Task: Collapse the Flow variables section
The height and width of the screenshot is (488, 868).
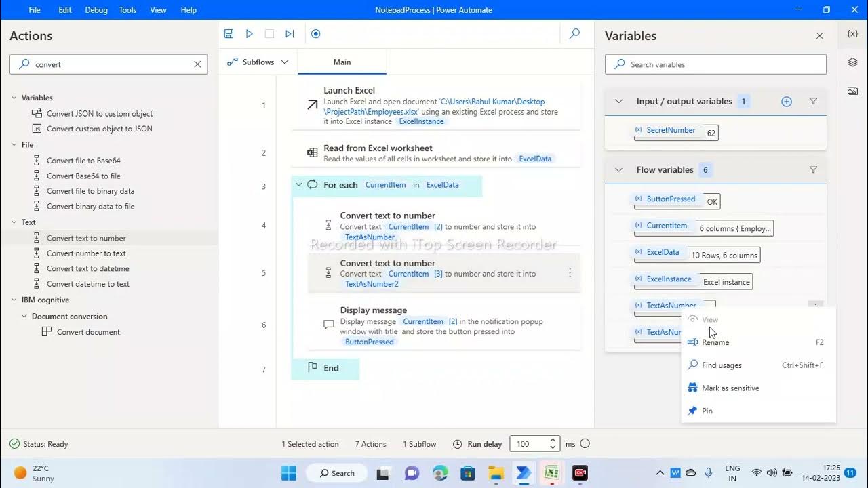Action: click(x=618, y=170)
